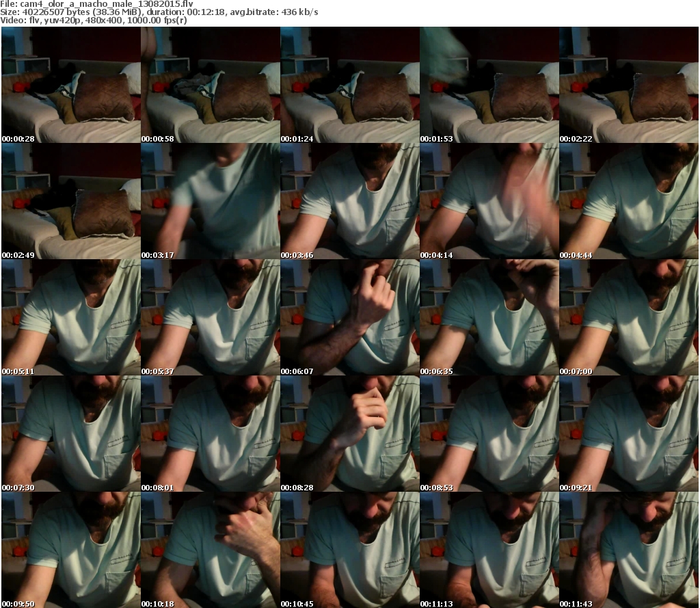Open the frame timestamped 00:04:14
Screen dimensions: 700x608
489,201
